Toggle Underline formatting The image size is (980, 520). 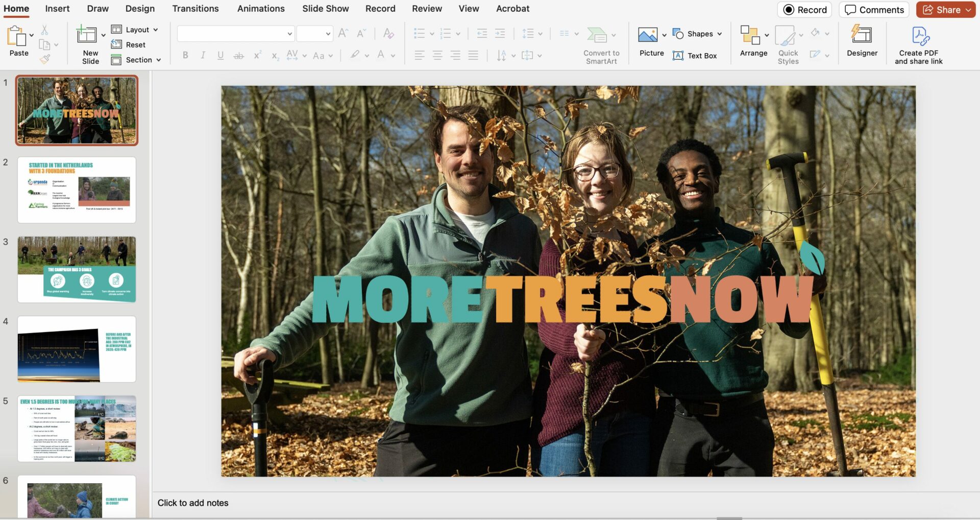220,55
